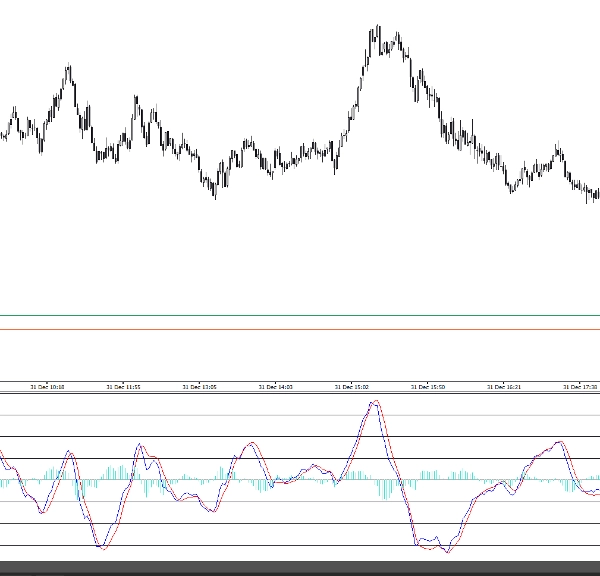Click the rightmost oscillator peak in indicator pane

558,442
